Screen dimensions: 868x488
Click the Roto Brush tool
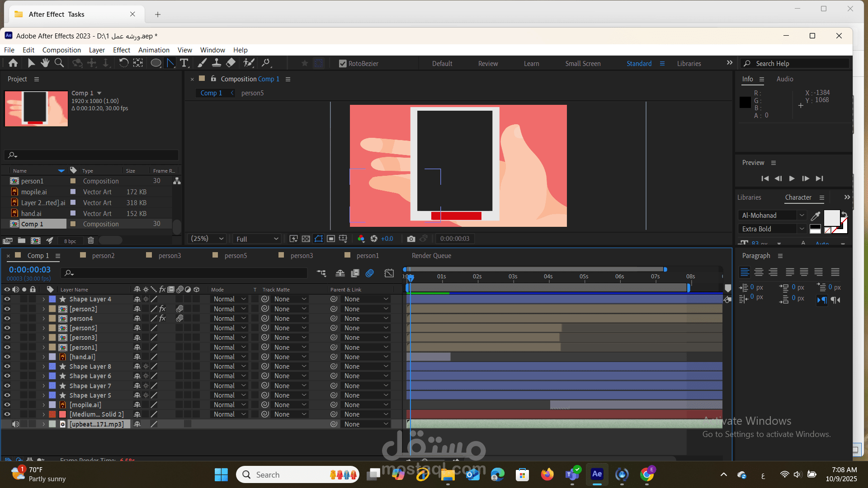(248, 63)
